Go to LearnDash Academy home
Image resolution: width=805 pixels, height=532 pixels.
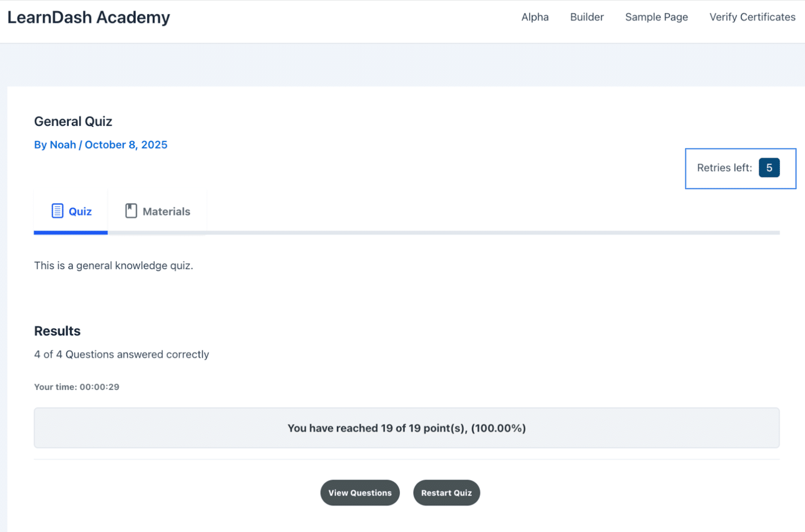point(89,17)
